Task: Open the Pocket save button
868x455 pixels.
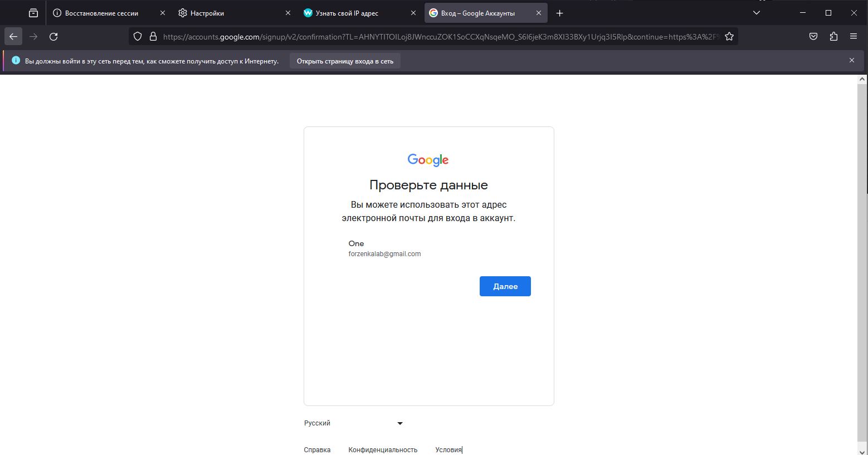Action: 813,37
